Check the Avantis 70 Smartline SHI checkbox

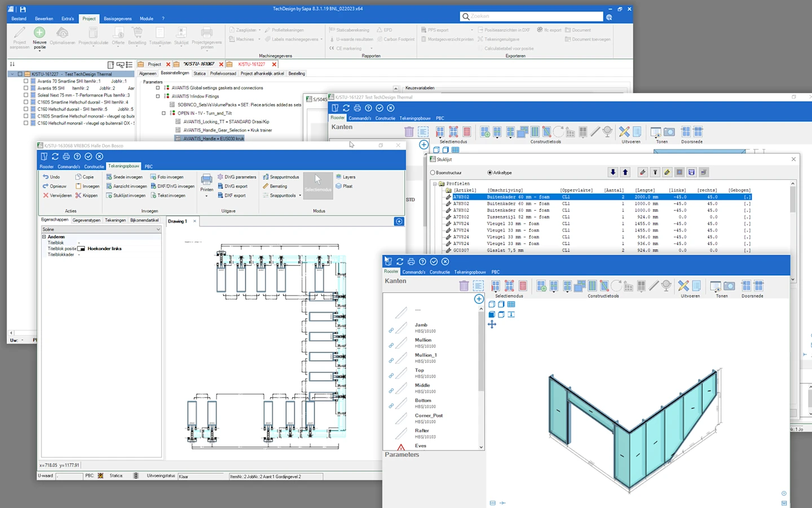coord(25,81)
